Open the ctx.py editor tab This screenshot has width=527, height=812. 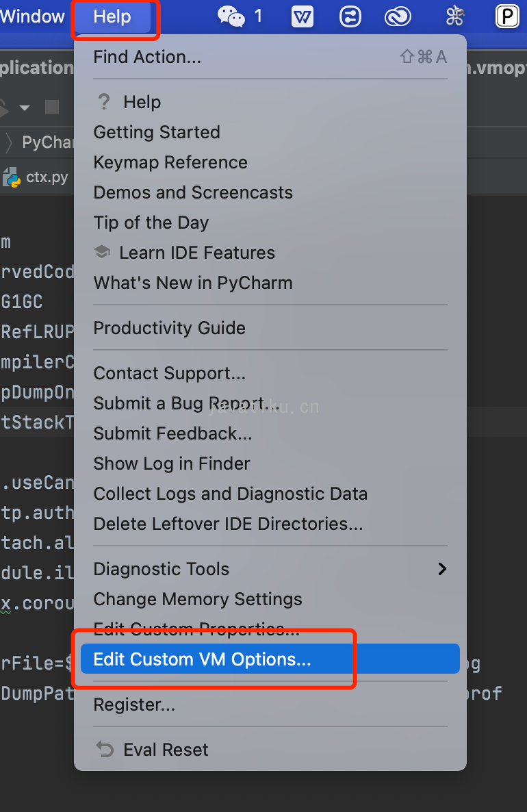pos(35,177)
